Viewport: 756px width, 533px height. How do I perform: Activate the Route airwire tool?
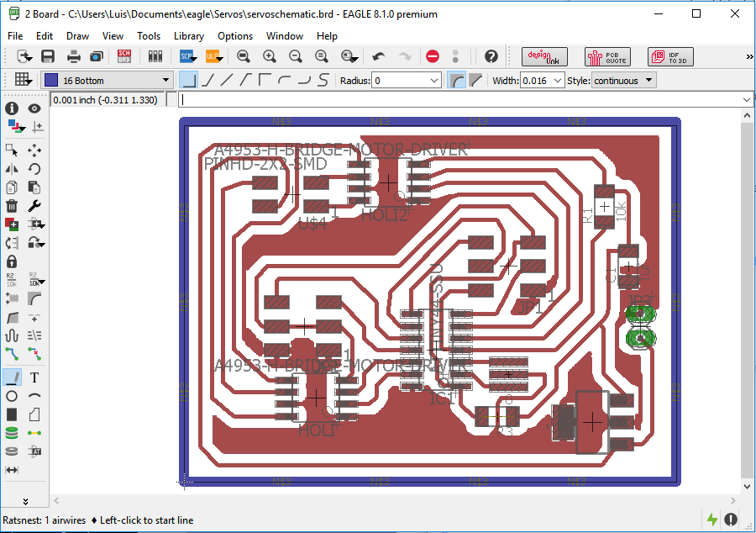point(12,354)
